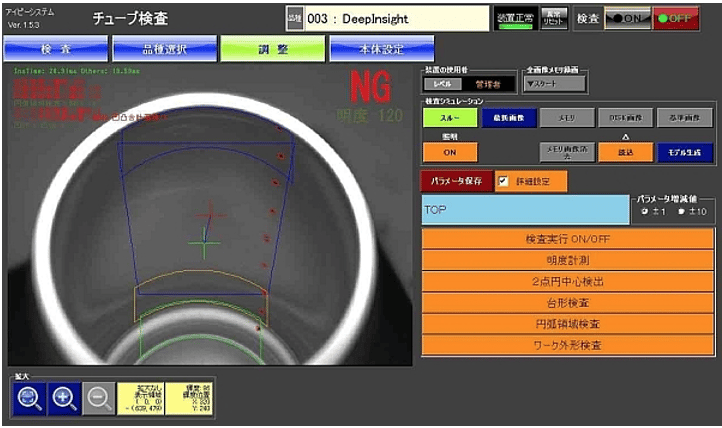Viewport: 722px width, 428px height.
Task: Zoom in with the plus magnifier
Action: click(64, 398)
